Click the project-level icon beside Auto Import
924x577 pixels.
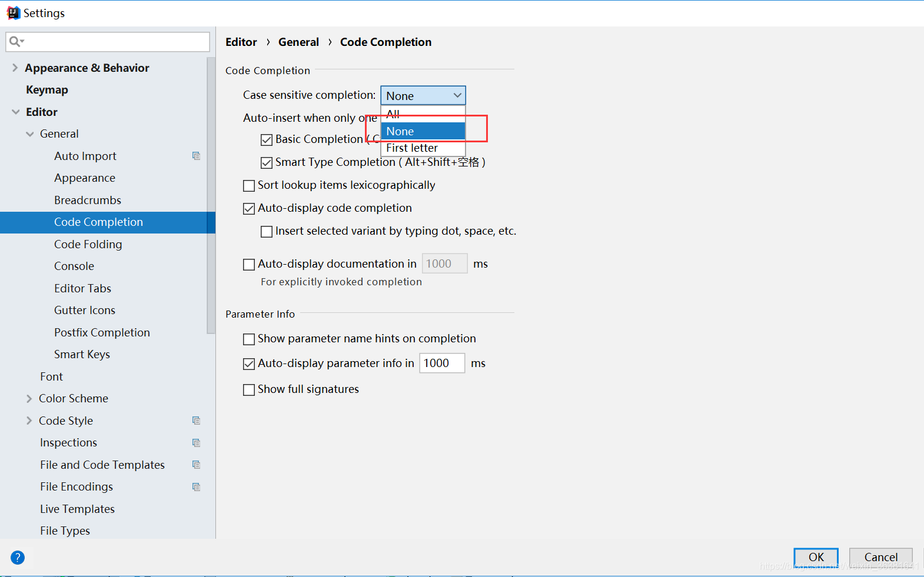196,156
